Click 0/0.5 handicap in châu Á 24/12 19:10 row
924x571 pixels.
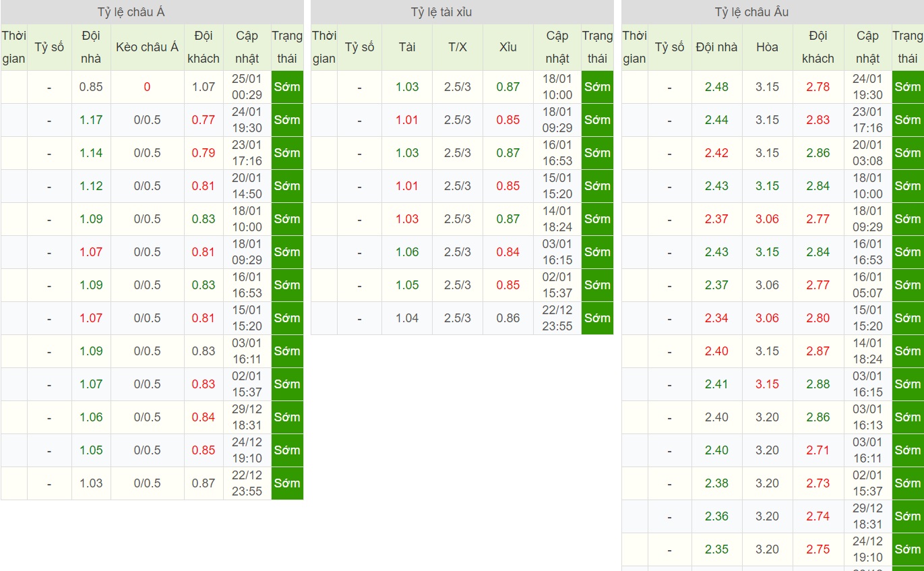[147, 450]
